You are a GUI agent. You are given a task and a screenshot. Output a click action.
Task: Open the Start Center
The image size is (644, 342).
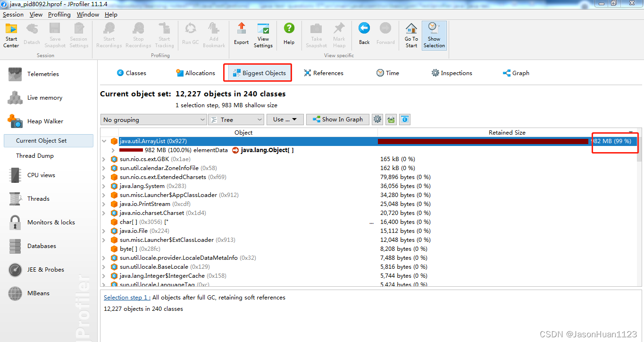coord(11,35)
